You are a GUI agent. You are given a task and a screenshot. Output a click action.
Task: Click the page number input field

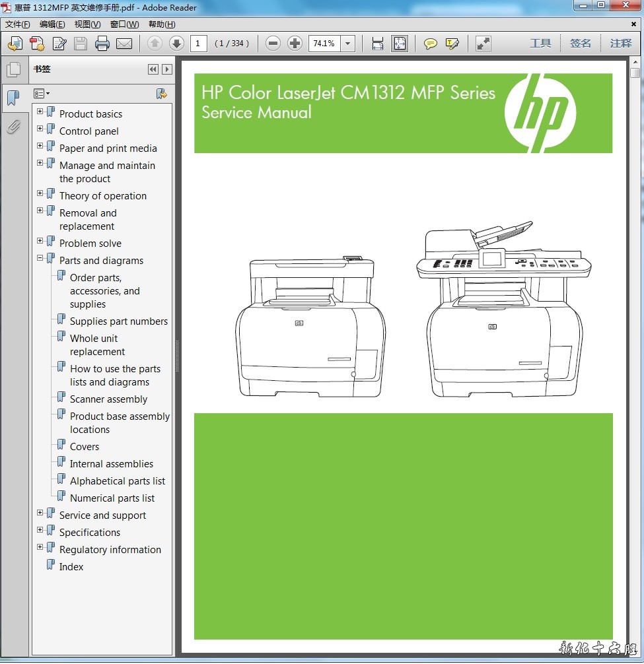point(198,44)
